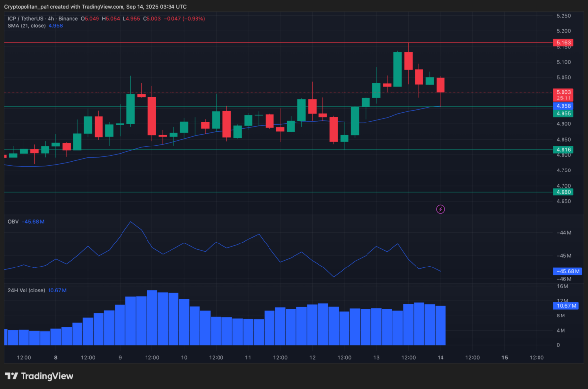
Task: Click the −45.68M value in the OBV legend
Action: click(x=33, y=222)
